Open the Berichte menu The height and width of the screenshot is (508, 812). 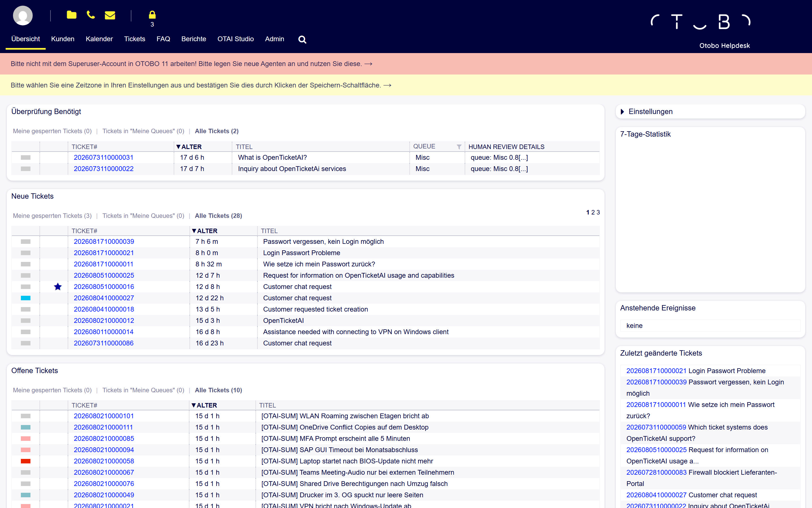(x=194, y=39)
